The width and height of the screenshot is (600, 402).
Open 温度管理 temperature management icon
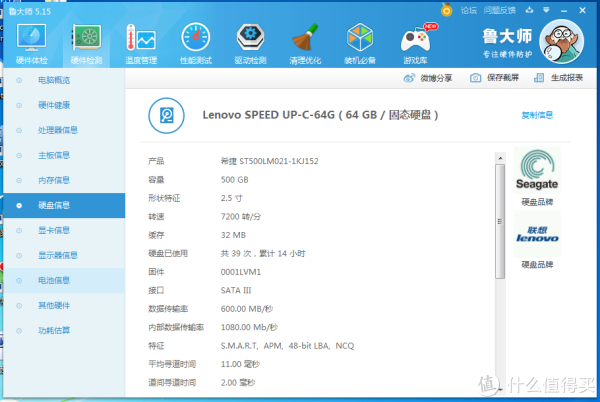coord(141,44)
